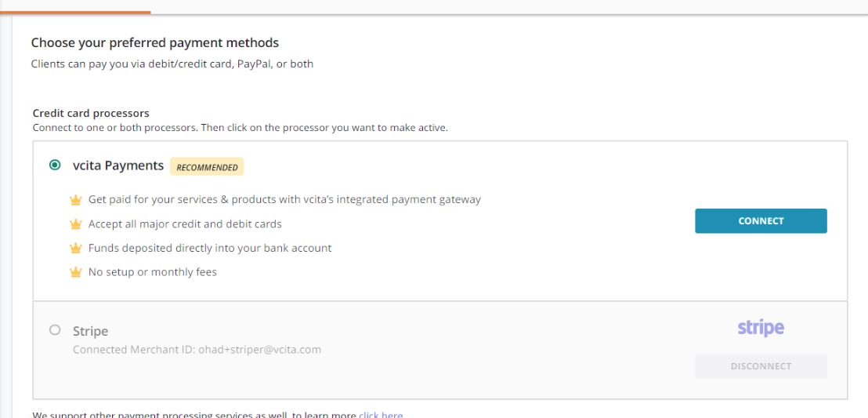Click 'No setup or monthly fees' text
The height and width of the screenshot is (418, 868).
coord(153,272)
